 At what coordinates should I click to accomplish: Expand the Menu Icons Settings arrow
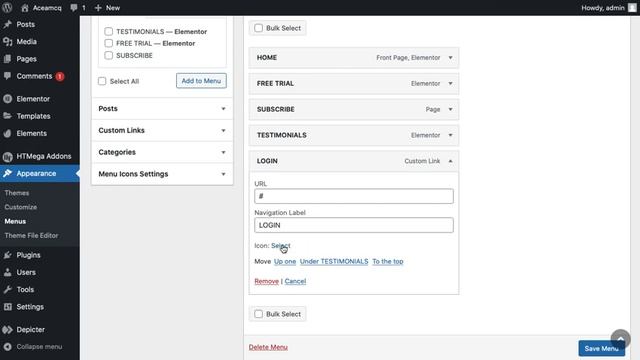tap(223, 174)
